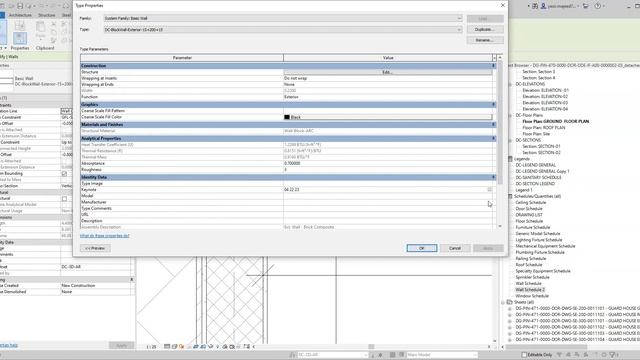640x360 pixels.
Task: Collapse the Graphics group chevron
Action: 493,104
